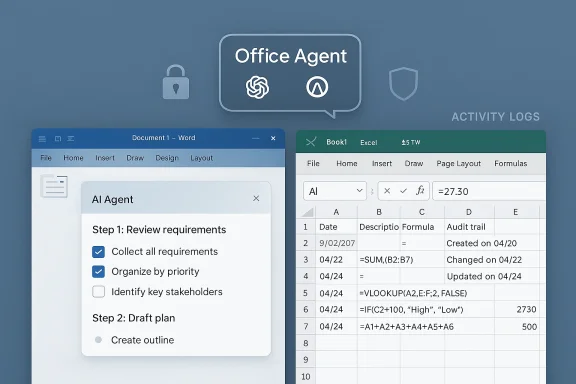Image resolution: width=576 pixels, height=384 pixels.
Task: Open Word Design tab
Action: pyautogui.click(x=167, y=158)
